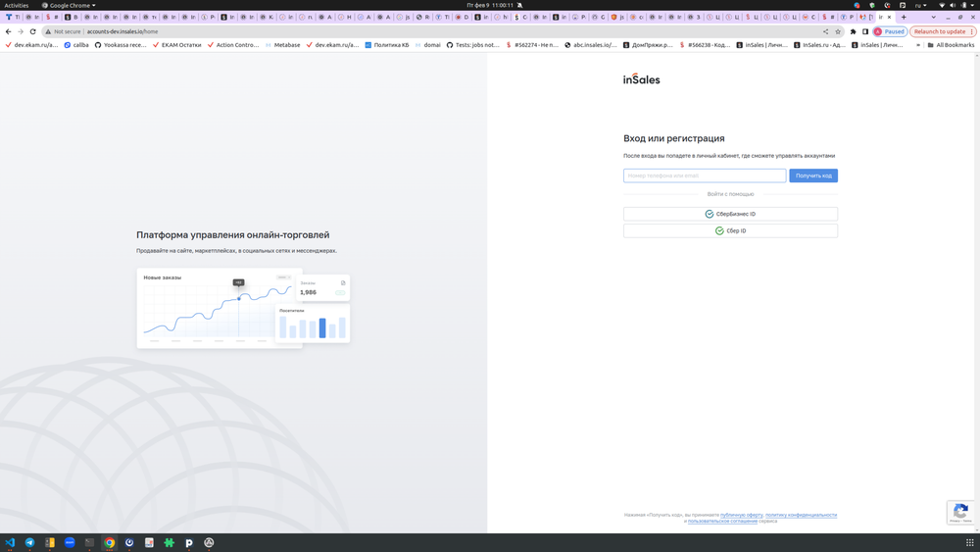Open the Chrome extensions puzzle icon
Image resolution: width=980 pixels, height=552 pixels.
click(x=854, y=31)
